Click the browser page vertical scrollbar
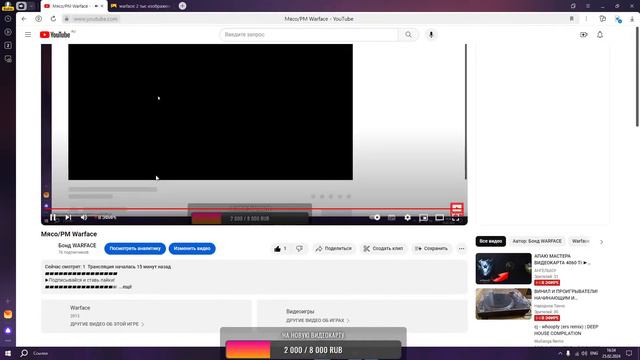The height and width of the screenshot is (360, 640). (637, 78)
